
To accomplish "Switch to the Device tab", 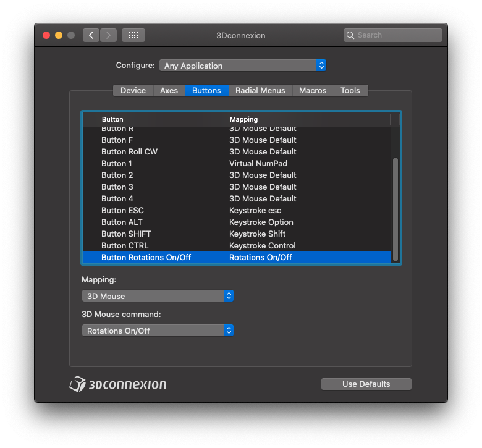I will tap(133, 90).
